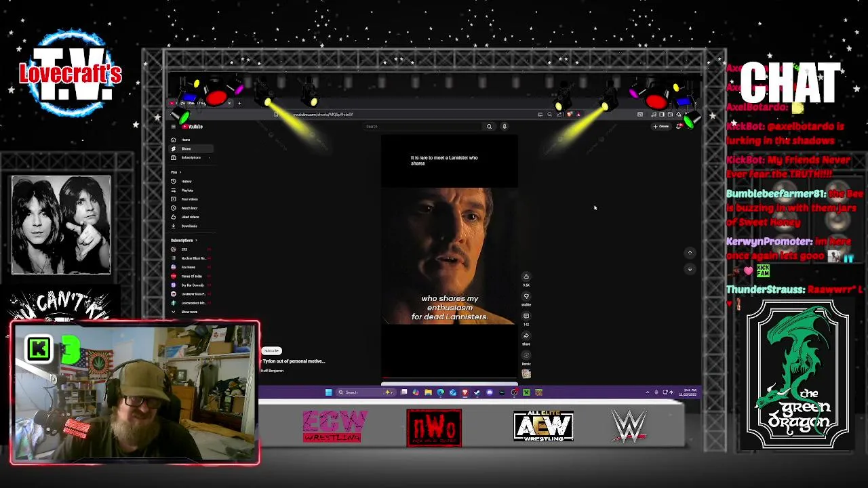The height and width of the screenshot is (488, 868).
Task: Open the LiveNOW from Fox subscription
Action: [191, 294]
